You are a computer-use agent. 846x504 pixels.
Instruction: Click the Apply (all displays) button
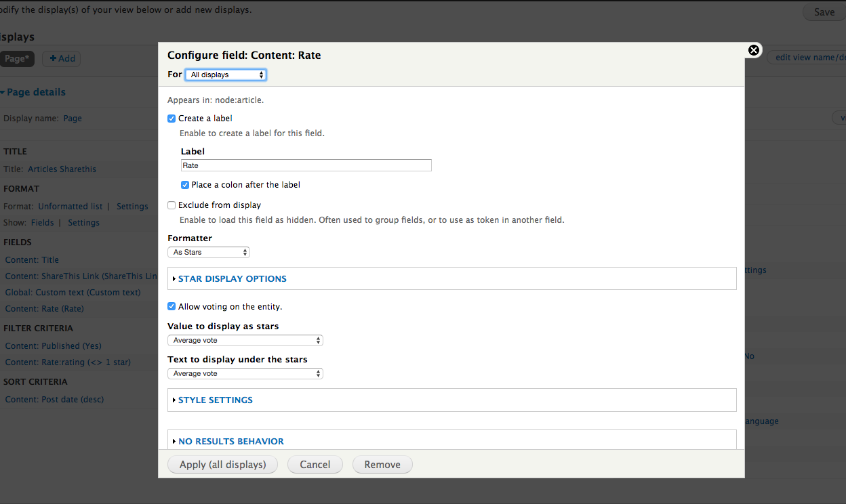pyautogui.click(x=222, y=465)
